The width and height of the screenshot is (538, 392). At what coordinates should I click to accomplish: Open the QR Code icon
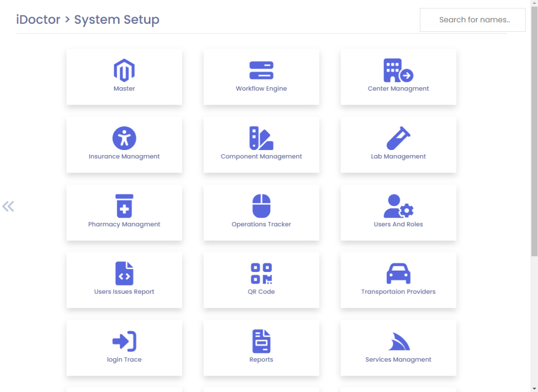pos(261,274)
